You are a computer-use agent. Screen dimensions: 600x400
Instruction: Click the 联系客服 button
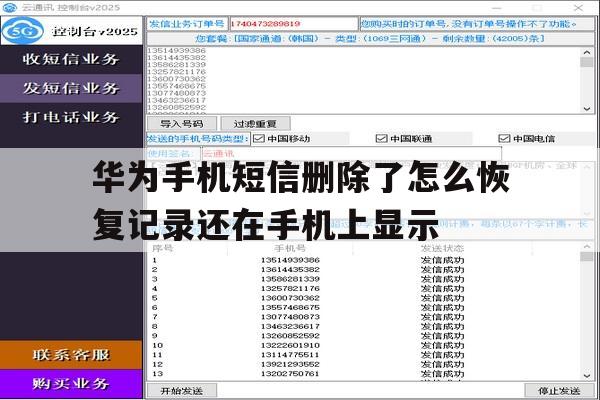(71, 355)
